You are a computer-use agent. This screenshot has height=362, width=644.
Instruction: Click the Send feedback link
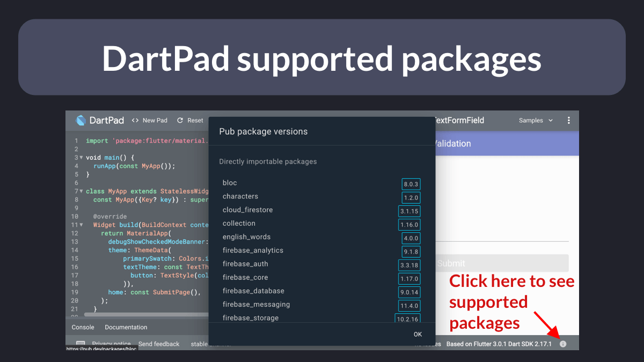point(159,344)
